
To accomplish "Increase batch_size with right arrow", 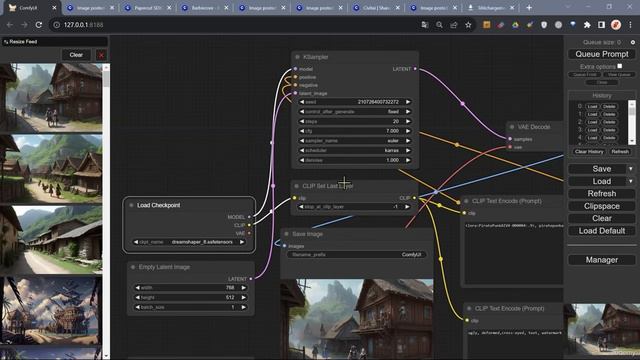I will [243, 307].
